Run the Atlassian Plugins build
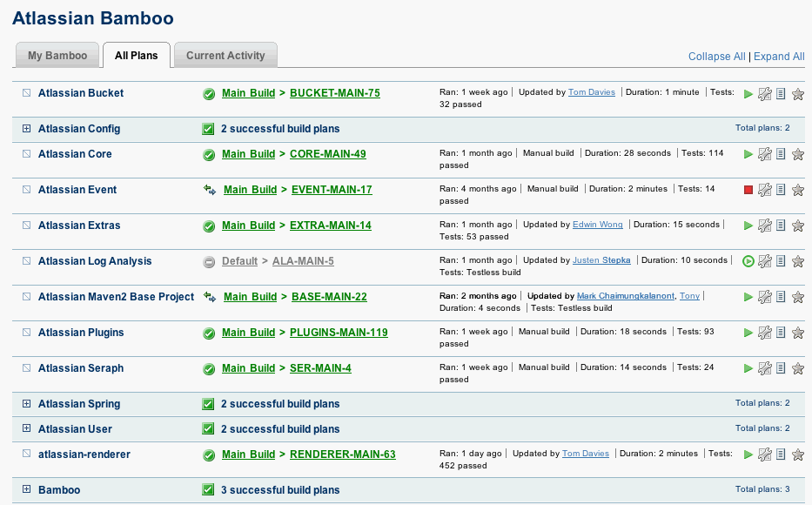812x505 pixels. pos(748,333)
